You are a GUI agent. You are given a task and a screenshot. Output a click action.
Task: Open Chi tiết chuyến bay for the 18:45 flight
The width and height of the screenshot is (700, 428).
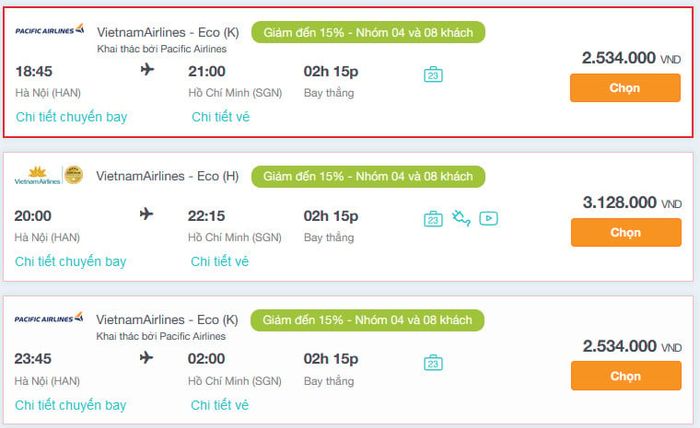coord(71,117)
